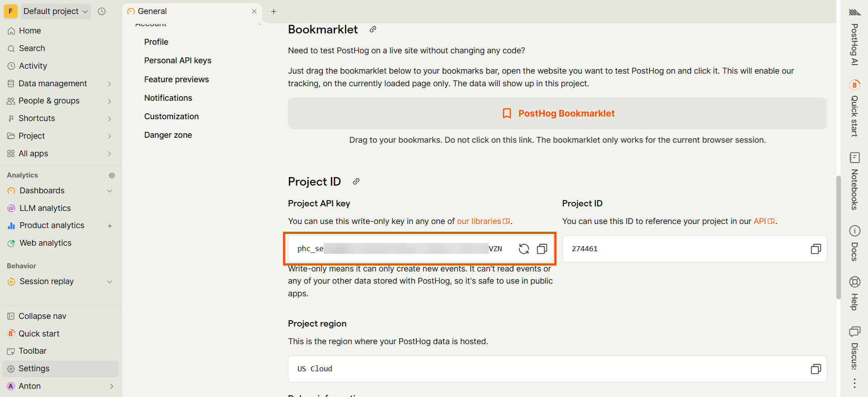Open Anton account menu
The image size is (868, 397).
pyautogui.click(x=61, y=386)
